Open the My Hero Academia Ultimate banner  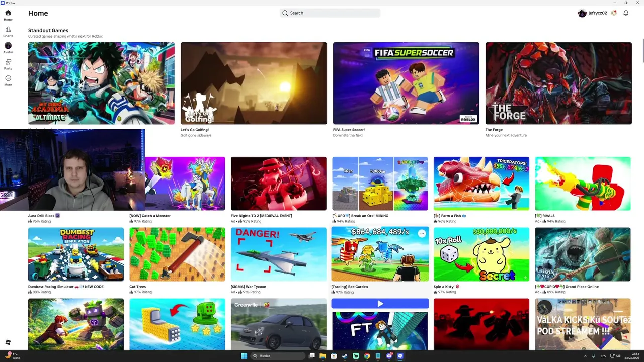click(101, 83)
